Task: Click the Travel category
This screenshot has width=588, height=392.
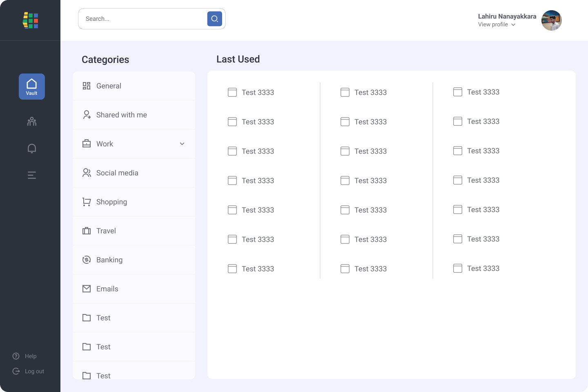Action: (x=106, y=231)
